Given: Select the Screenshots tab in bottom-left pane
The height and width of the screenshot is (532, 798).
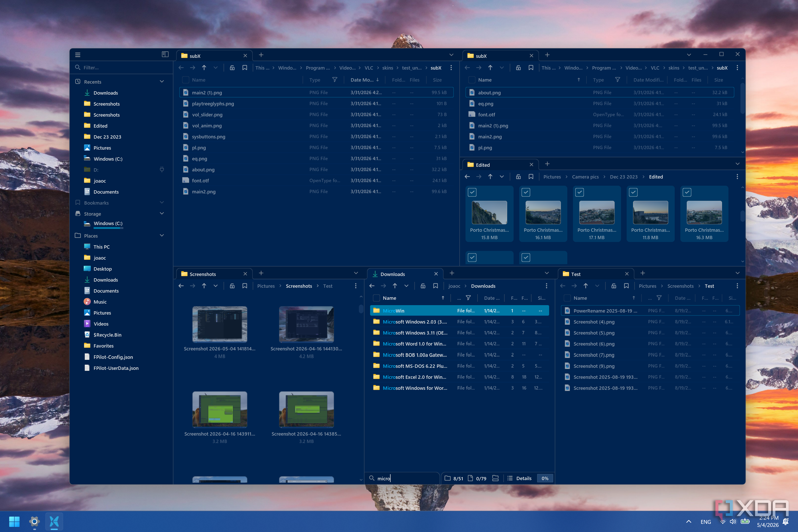Looking at the screenshot, I should coord(214,274).
